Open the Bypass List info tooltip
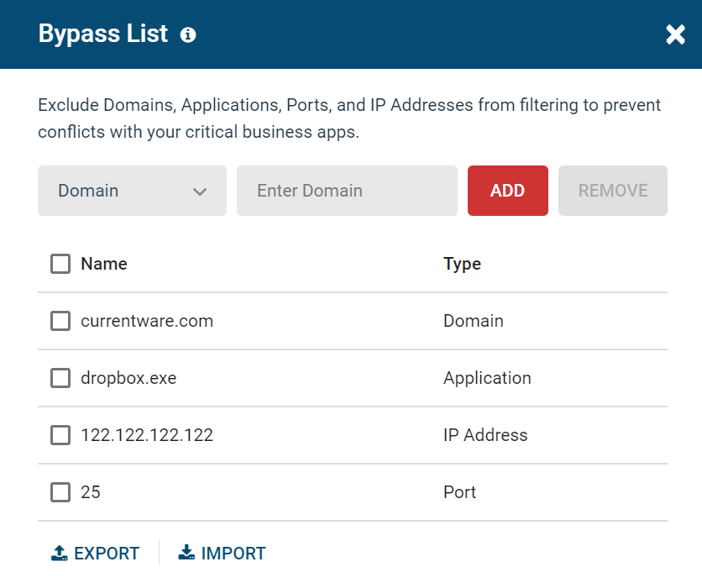This screenshot has height=588, width=702. 188,34
